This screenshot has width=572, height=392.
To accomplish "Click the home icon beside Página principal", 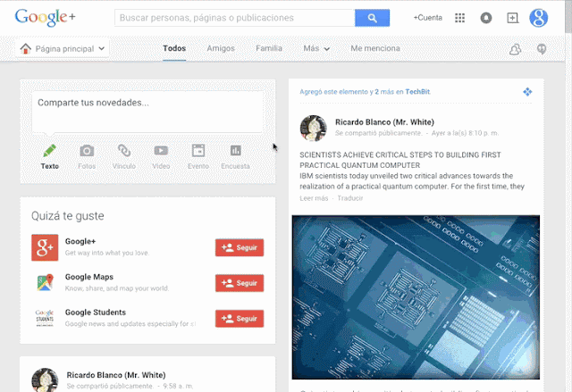I will point(26,48).
